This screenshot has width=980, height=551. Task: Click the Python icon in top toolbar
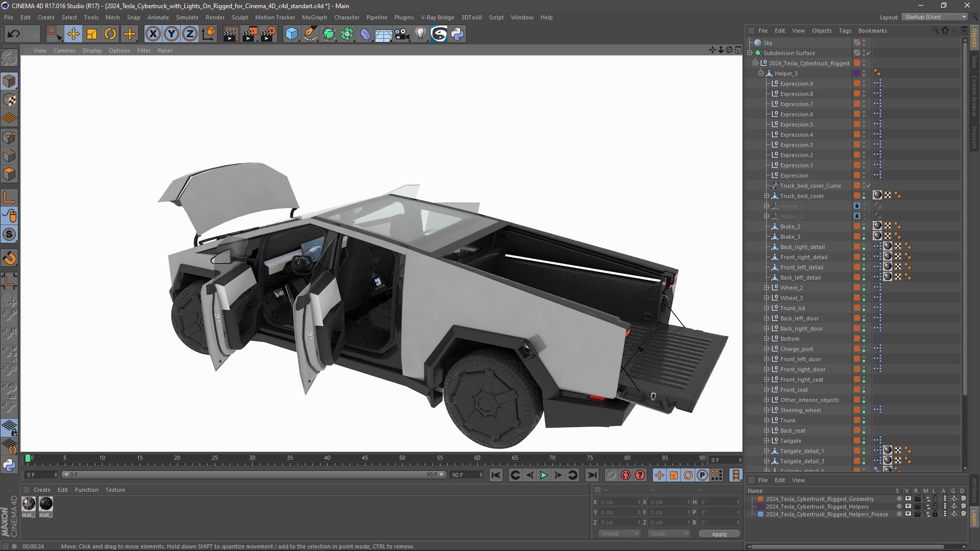pos(457,34)
